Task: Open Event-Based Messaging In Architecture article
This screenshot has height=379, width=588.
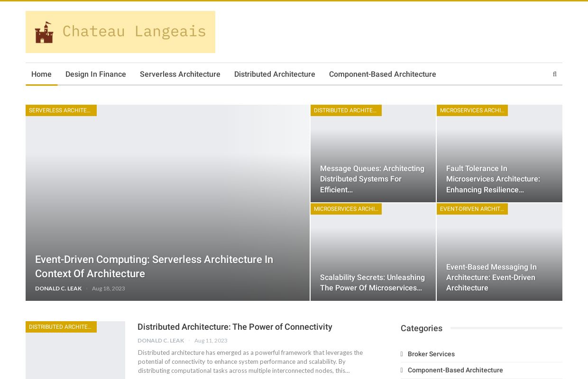Action: pos(491,278)
